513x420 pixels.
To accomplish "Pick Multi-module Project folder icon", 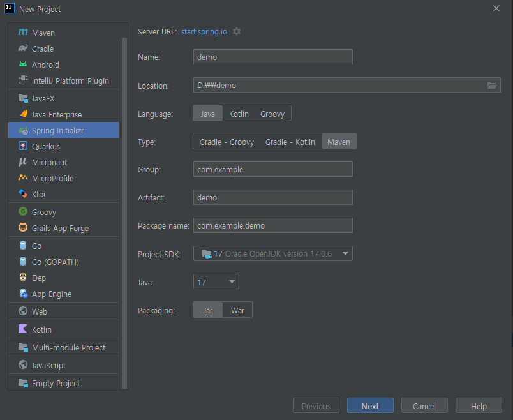I will point(23,347).
